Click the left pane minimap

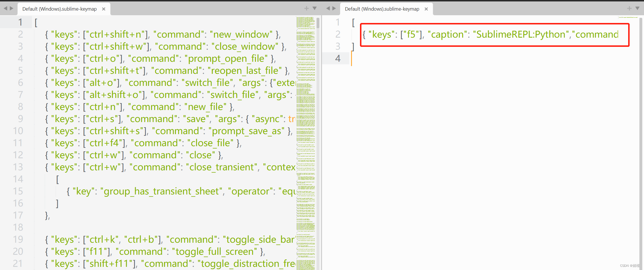306,143
